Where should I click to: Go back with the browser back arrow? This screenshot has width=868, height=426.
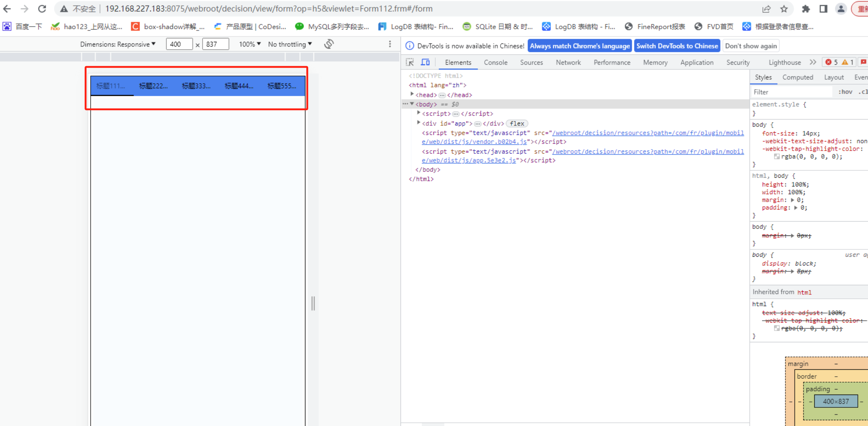coord(7,9)
